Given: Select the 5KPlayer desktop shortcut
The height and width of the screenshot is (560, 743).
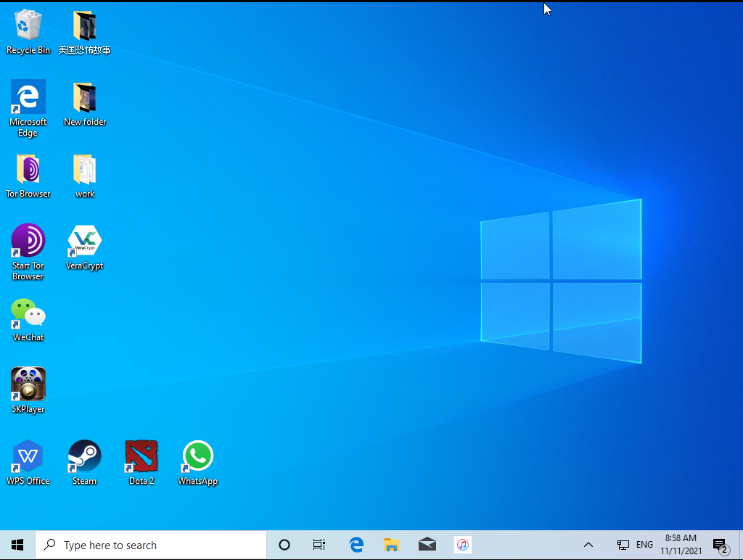Looking at the screenshot, I should click(28, 391).
